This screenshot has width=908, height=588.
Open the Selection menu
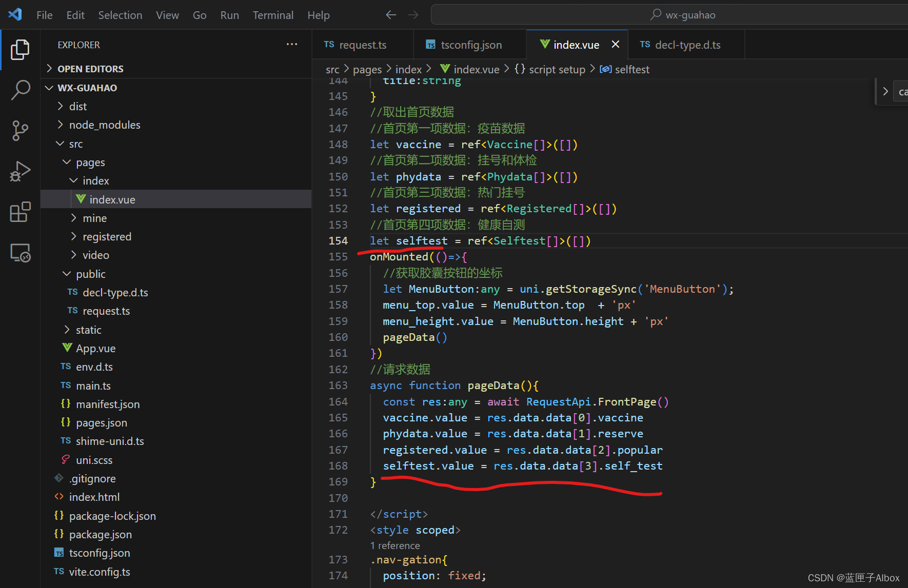click(120, 15)
